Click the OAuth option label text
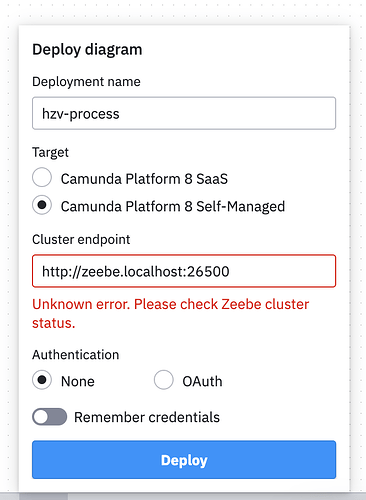 pyautogui.click(x=202, y=381)
